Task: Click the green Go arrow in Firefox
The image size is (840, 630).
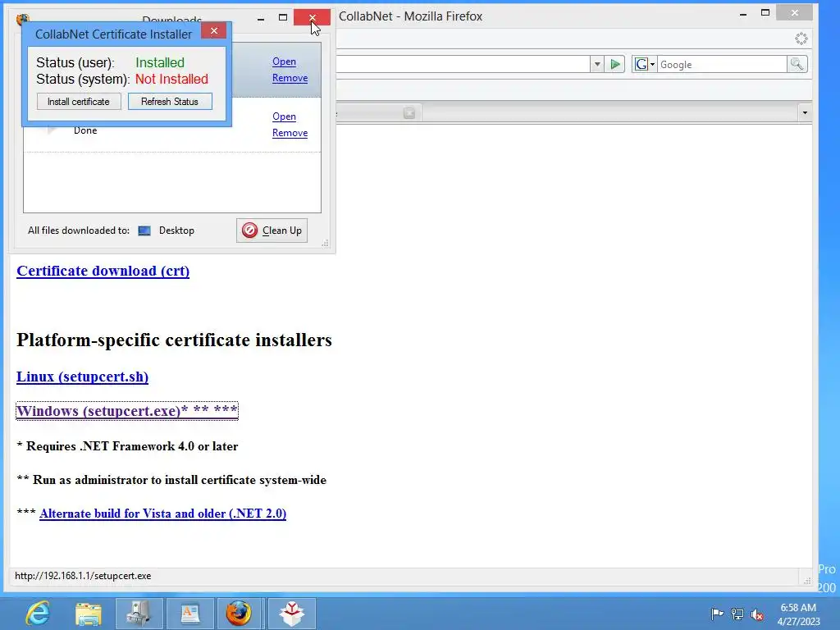Action: coord(615,64)
